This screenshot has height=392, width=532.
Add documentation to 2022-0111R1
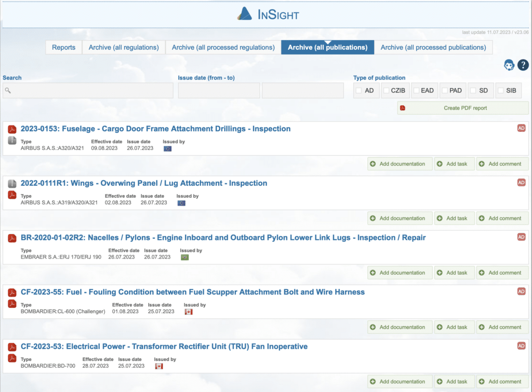(x=400, y=219)
